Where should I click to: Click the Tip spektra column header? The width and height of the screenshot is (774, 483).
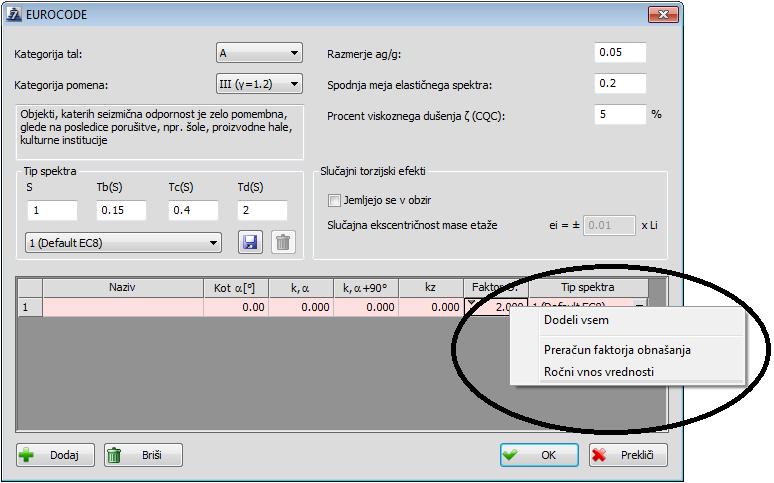click(x=588, y=287)
